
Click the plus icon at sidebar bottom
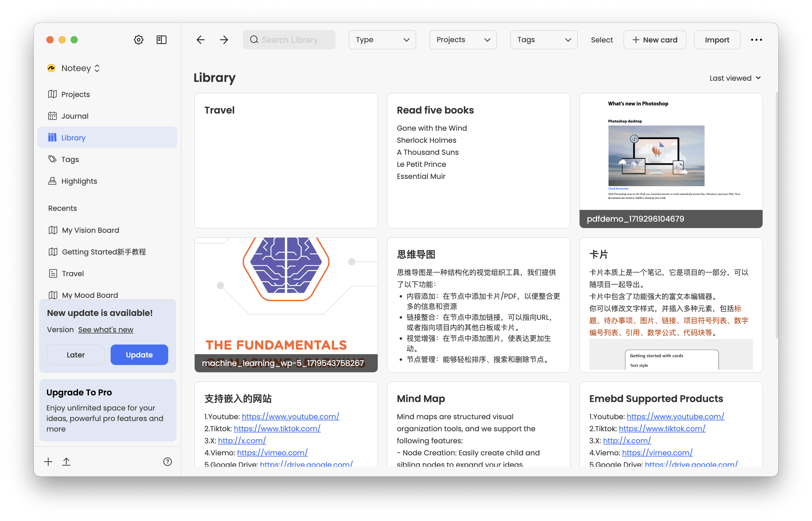pos(49,461)
